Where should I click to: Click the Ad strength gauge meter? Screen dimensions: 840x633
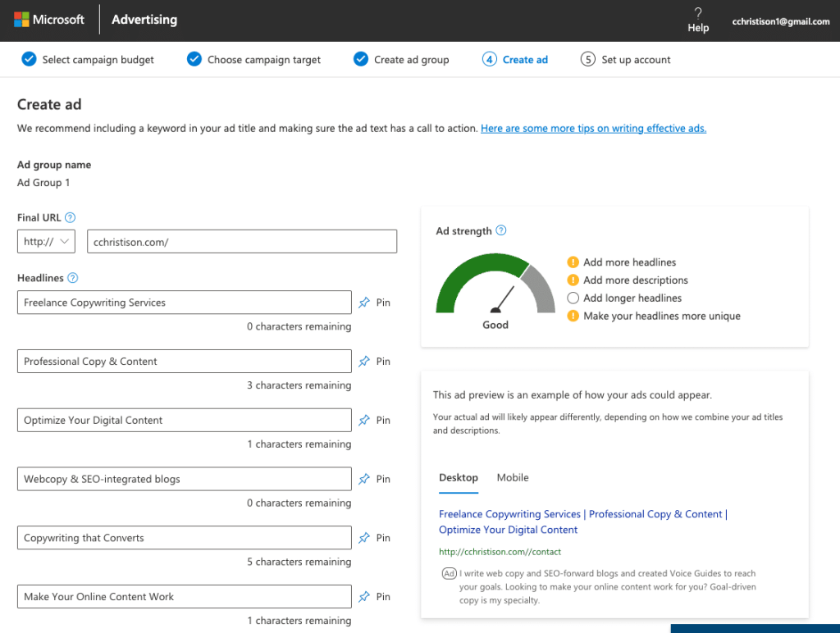tap(495, 289)
